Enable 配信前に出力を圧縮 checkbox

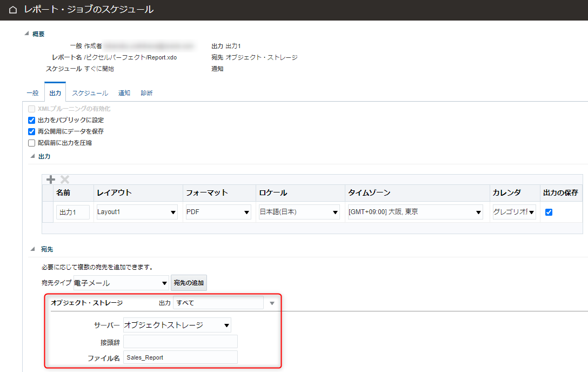pyautogui.click(x=31, y=143)
